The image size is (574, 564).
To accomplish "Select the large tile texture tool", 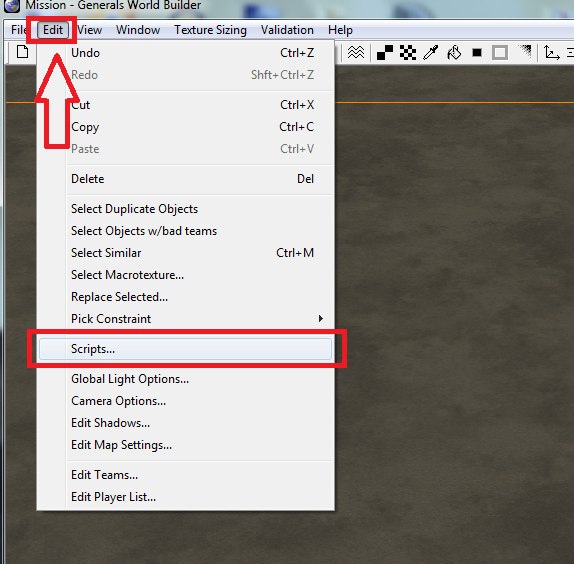I will [385, 53].
